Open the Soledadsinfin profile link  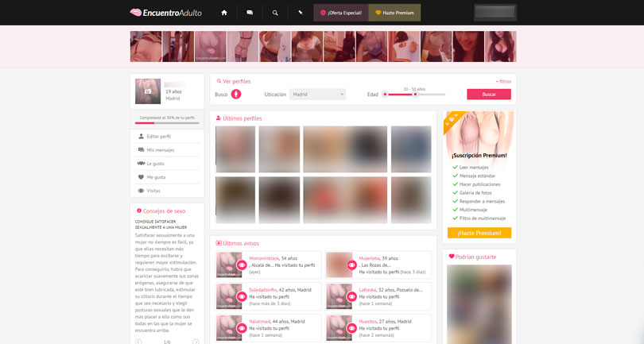263,290
